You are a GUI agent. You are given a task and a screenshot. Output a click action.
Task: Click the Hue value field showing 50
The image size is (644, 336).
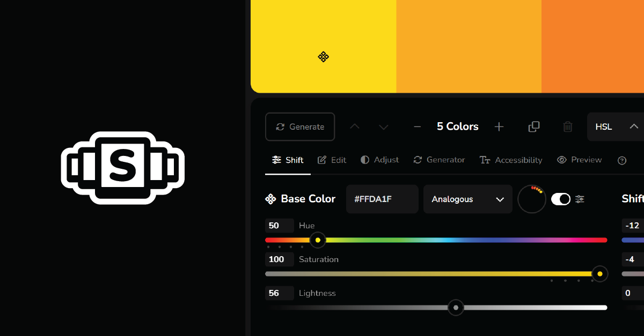tap(280, 225)
